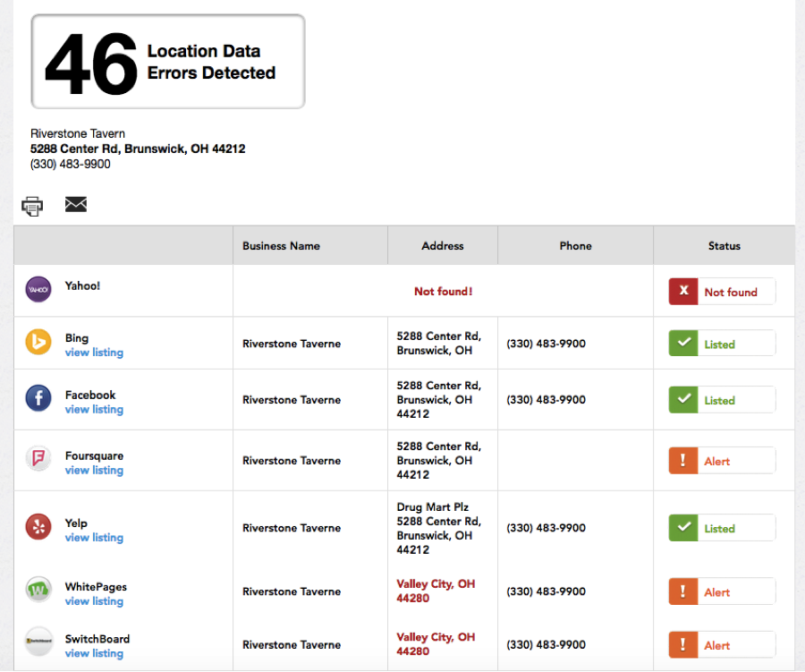This screenshot has width=805, height=672.
Task: Click the Yelp directory name
Action: pos(76,523)
